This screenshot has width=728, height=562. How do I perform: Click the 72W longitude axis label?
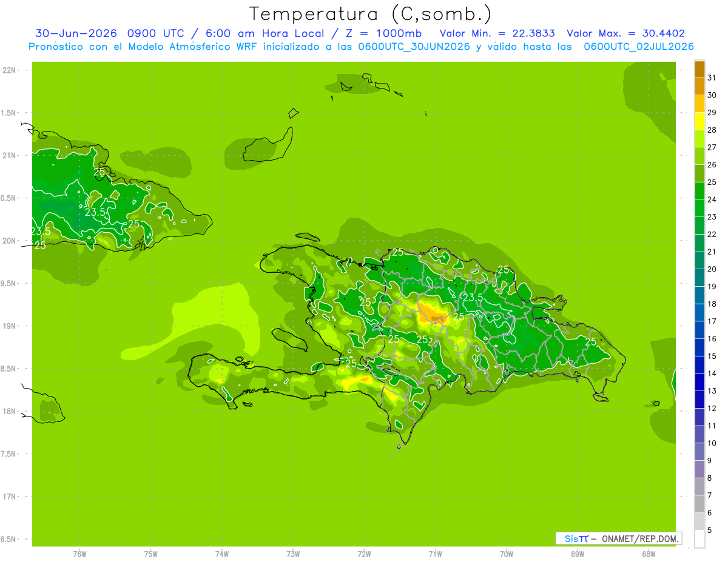tap(364, 554)
